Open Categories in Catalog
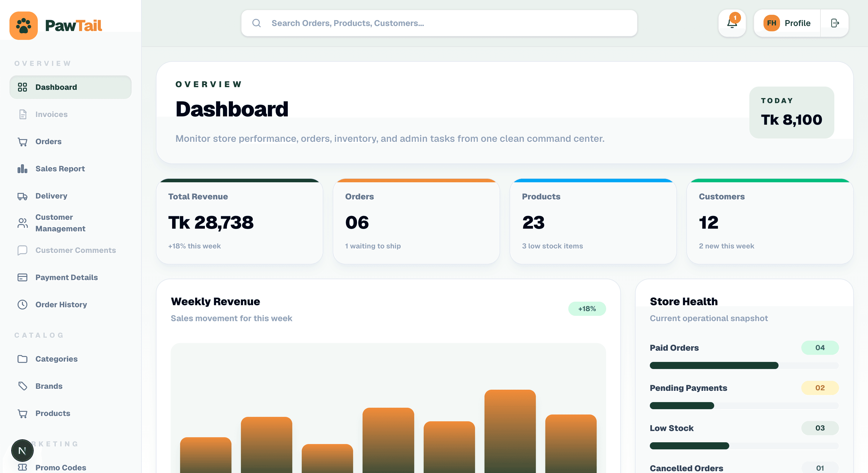 click(71, 359)
